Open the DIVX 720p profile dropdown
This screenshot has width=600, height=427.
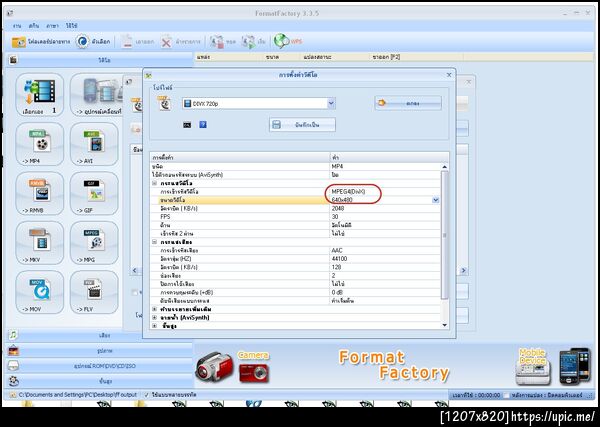[331, 103]
